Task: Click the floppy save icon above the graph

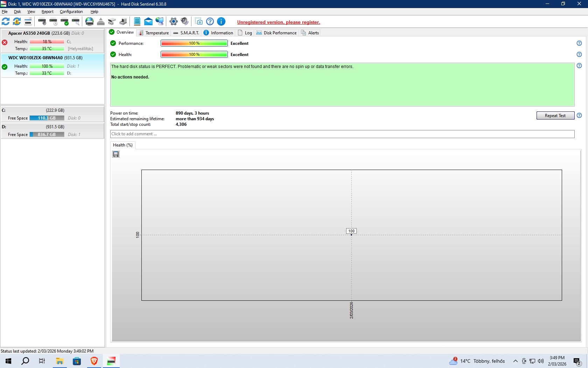Action: point(116,154)
